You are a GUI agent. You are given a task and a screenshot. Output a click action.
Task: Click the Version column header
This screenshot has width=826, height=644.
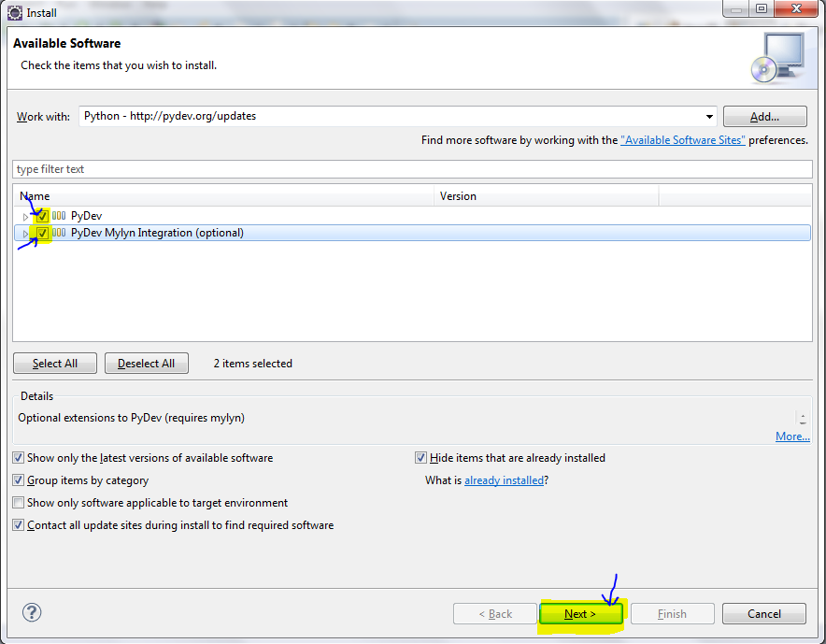[x=547, y=196]
